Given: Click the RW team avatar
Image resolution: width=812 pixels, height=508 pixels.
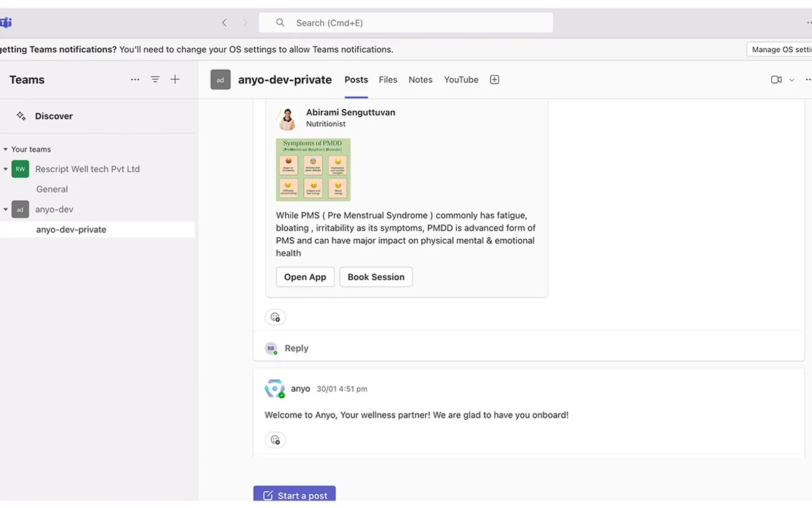Looking at the screenshot, I should pos(20,169).
